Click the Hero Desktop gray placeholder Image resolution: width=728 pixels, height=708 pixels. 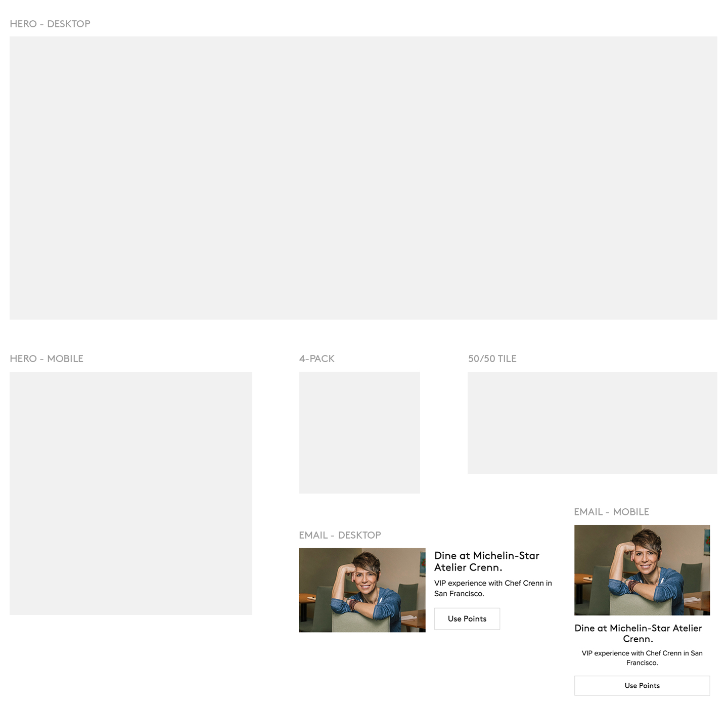[x=363, y=178]
